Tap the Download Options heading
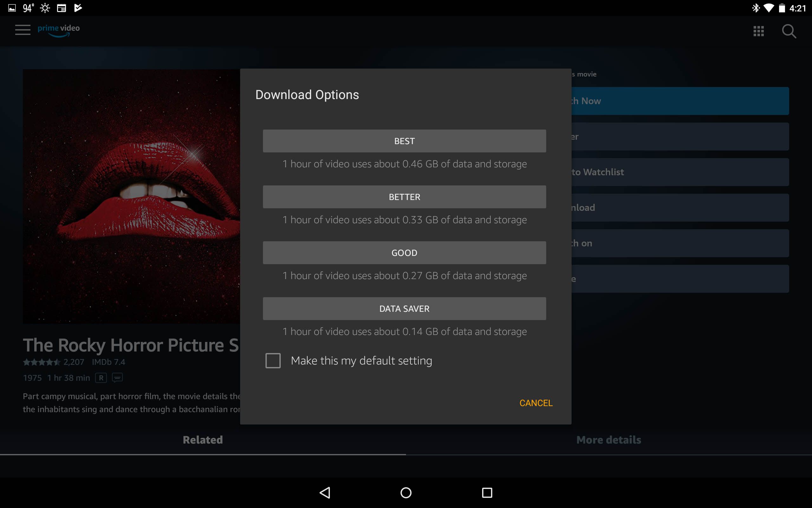Image resolution: width=812 pixels, height=508 pixels. [x=307, y=95]
